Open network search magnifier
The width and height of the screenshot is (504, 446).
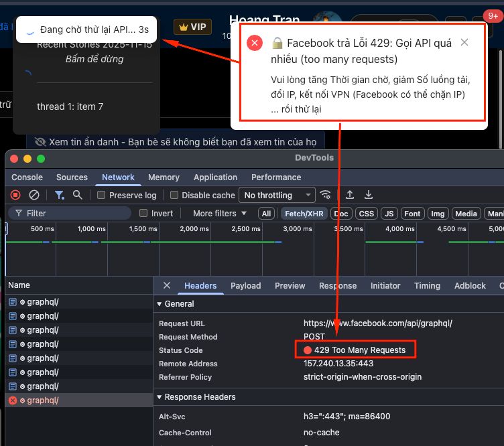coord(78,195)
